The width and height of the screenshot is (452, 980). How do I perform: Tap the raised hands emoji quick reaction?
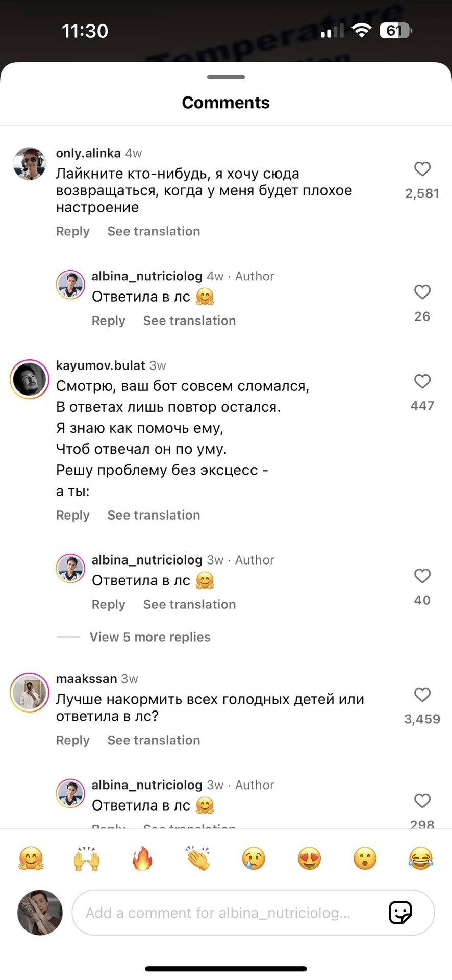tap(87, 859)
